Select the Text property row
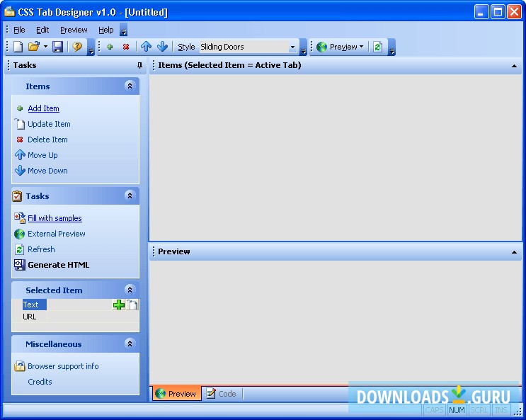Image resolution: width=526 pixels, height=420 pixels. click(34, 305)
